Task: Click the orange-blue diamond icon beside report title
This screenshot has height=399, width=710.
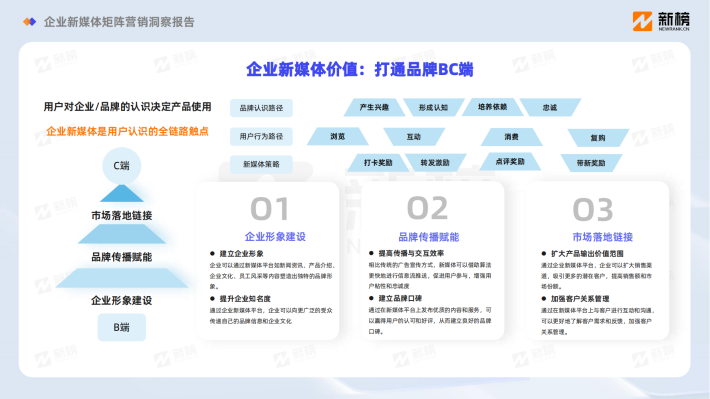Action: pos(29,22)
